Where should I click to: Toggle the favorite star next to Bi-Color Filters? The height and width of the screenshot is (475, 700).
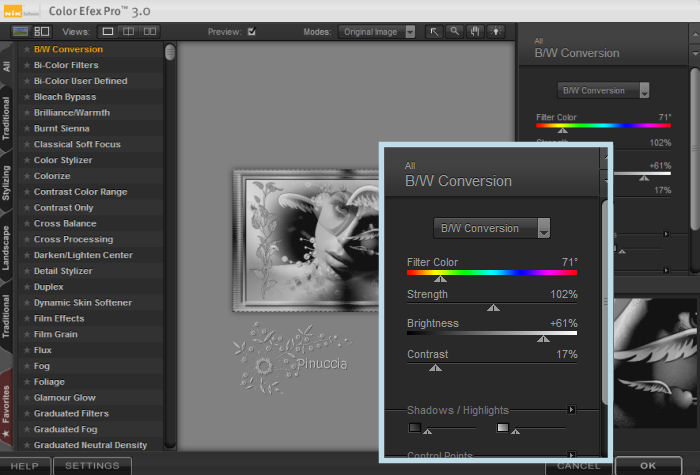pos(27,65)
